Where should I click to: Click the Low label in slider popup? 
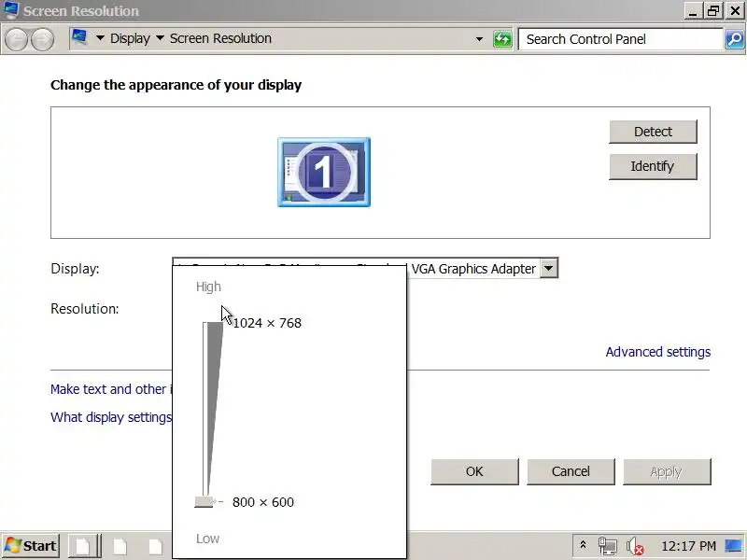coord(207,539)
